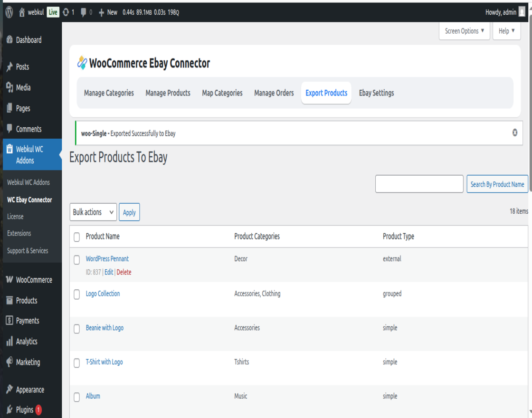Click the Plugins plug icon
The image size is (532, 418).
[x=9, y=409]
